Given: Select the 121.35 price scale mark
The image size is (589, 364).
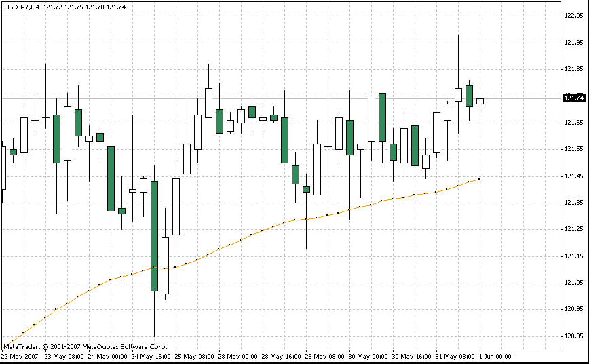Looking at the screenshot, I should [574, 203].
